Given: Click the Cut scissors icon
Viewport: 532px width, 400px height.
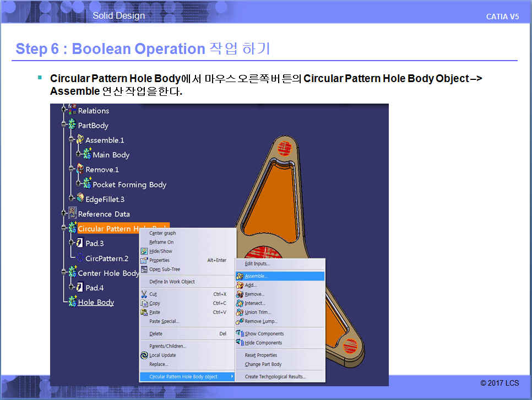Looking at the screenshot, I should [x=144, y=294].
